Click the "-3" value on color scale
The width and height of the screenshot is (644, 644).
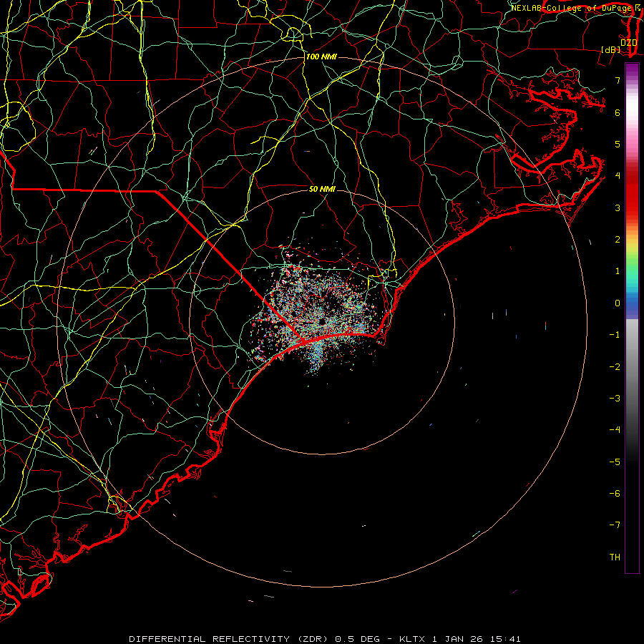(615, 399)
